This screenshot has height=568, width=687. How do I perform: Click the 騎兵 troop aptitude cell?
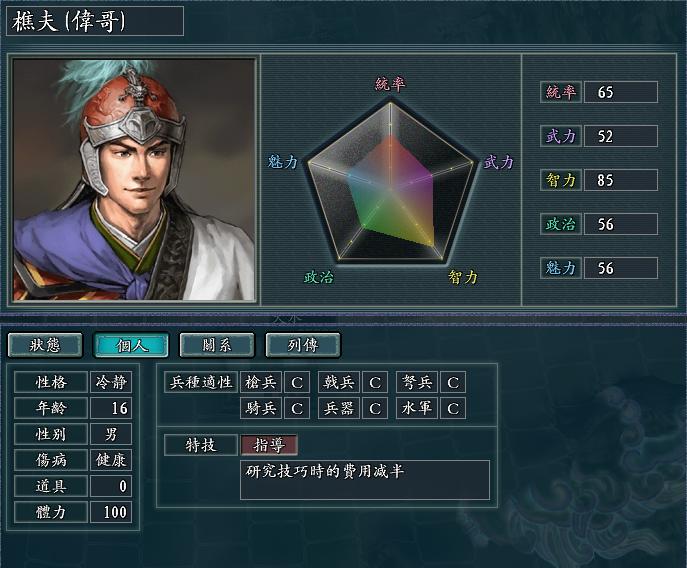click(x=261, y=408)
